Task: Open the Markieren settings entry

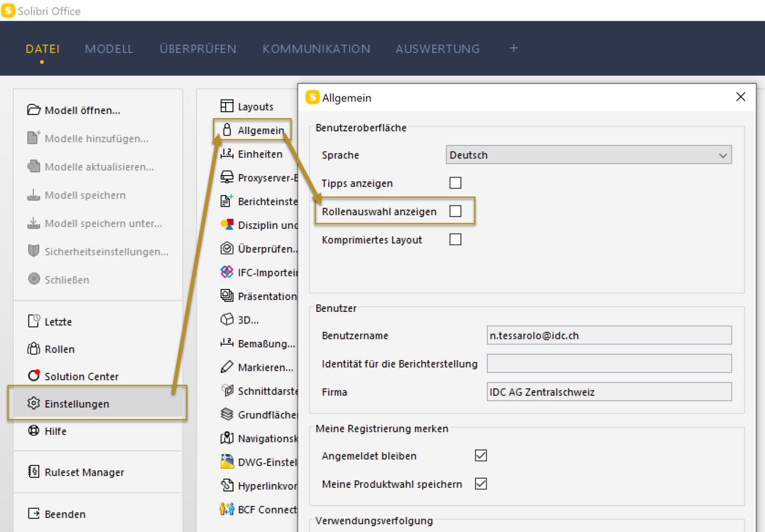Action: [x=258, y=367]
